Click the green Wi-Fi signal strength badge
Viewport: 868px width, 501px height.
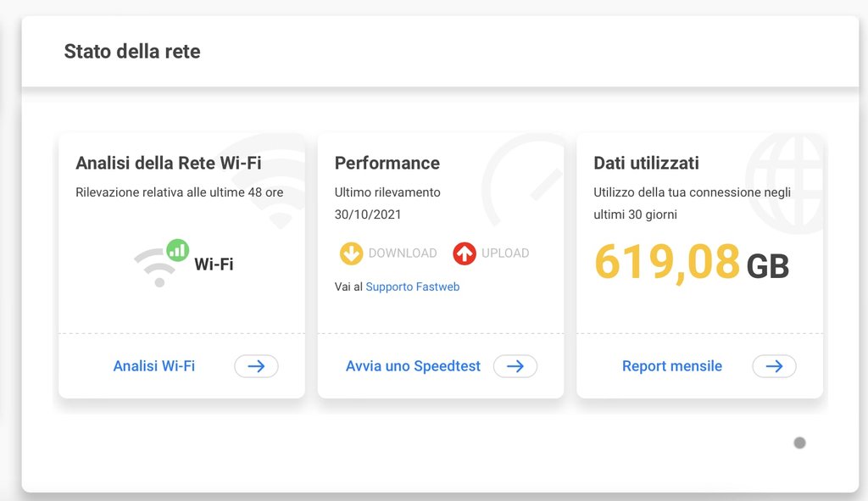pos(178,251)
